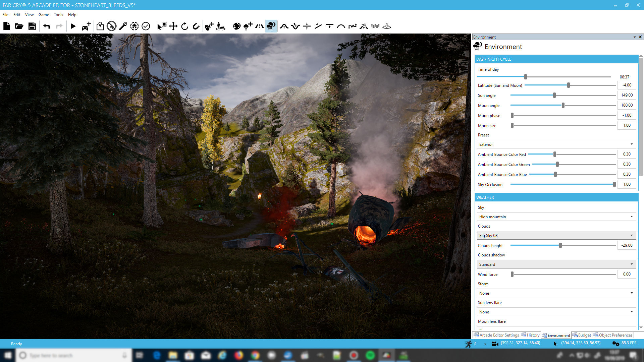The image size is (644, 362).
Task: Click the Undo arrow icon
Action: click(47, 26)
